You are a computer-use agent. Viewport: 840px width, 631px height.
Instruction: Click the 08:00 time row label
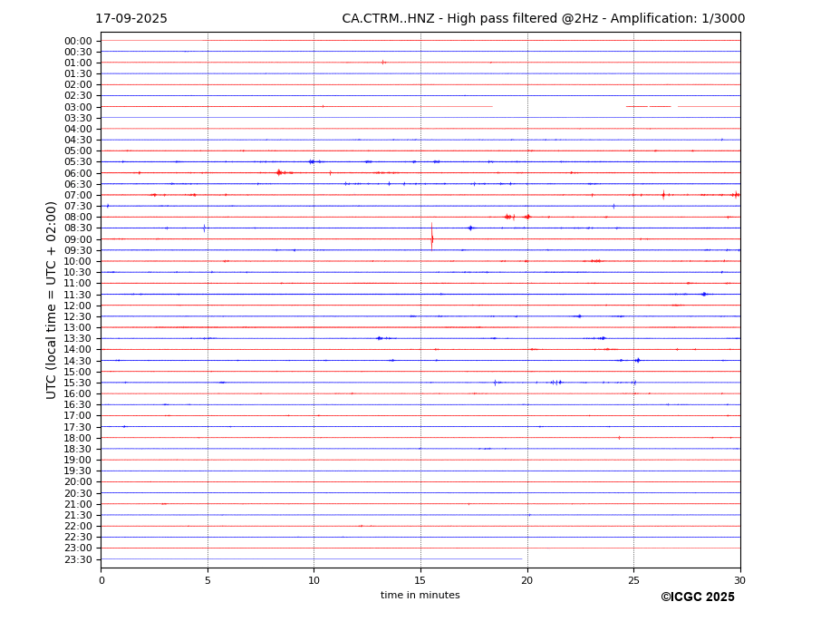coord(78,217)
